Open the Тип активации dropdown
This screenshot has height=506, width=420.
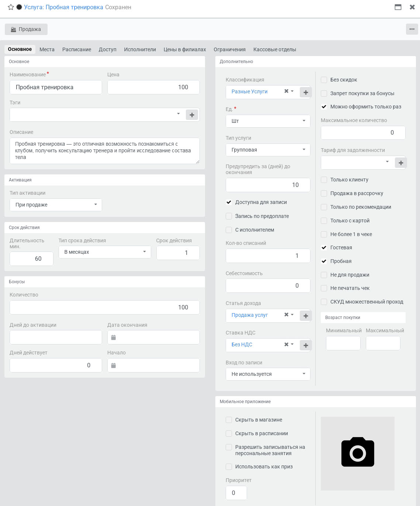[x=56, y=205]
